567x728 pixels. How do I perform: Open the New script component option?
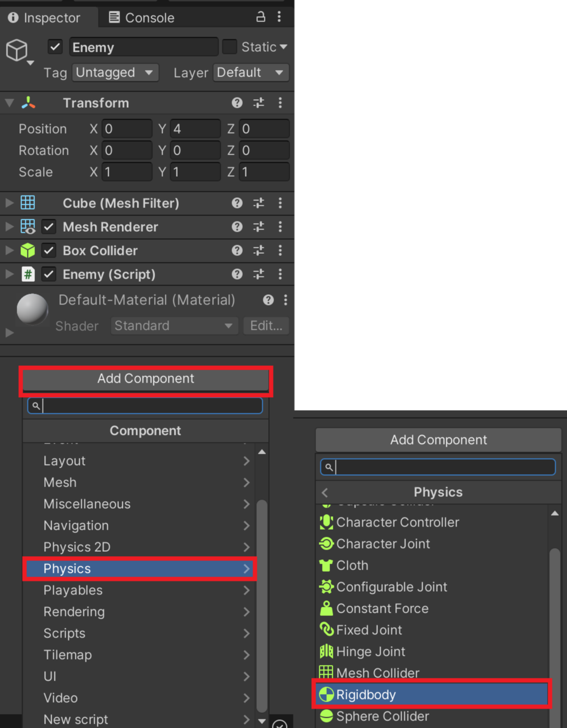click(x=139, y=719)
